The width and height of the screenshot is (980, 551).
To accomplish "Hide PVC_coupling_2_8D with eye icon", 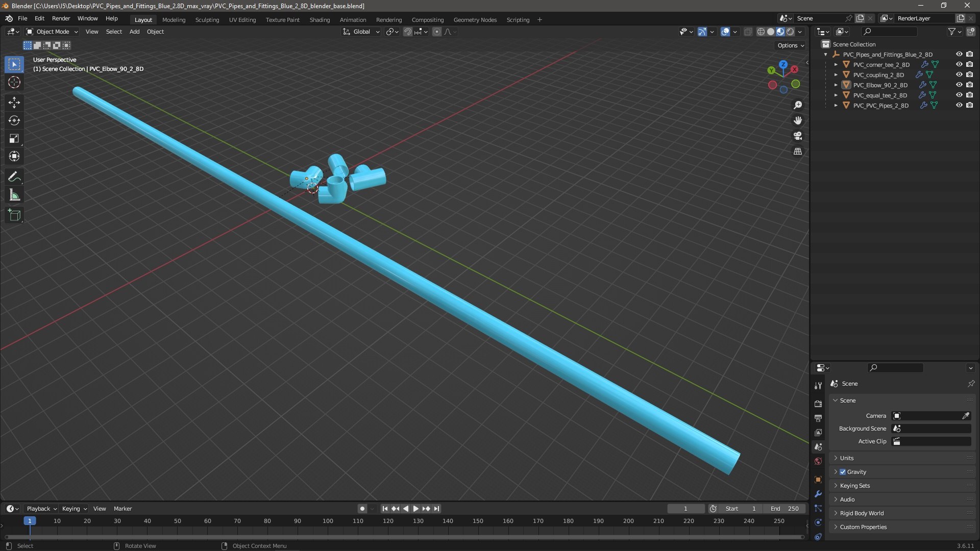I will point(959,74).
